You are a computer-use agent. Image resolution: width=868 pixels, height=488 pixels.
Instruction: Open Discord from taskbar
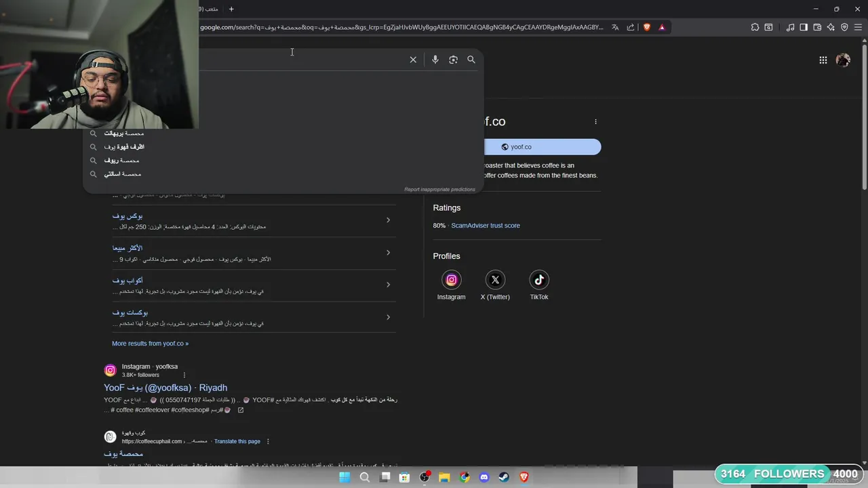484,477
